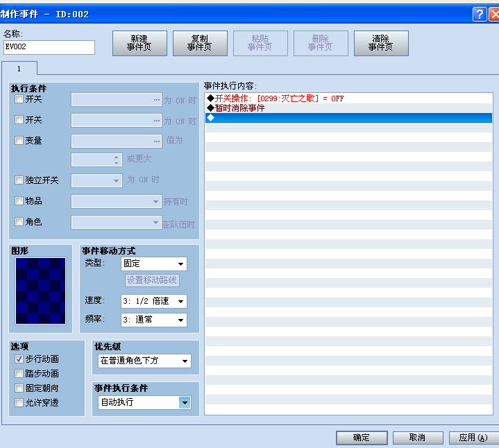
Task: Enable the 独立开关 condition checkbox
Action: pyautogui.click(x=19, y=180)
